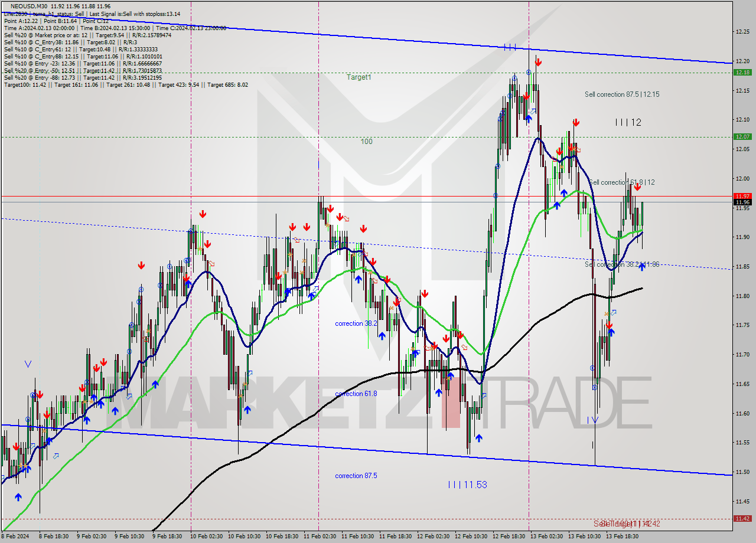Select the tema_h1_status Sell signal line
The image size is (756, 543).
(x=92, y=14)
